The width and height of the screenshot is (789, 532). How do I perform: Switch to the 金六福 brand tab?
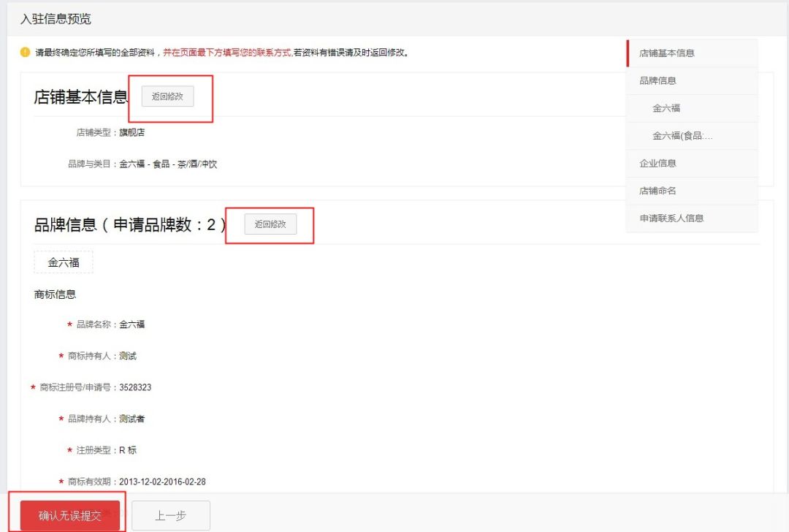63,262
